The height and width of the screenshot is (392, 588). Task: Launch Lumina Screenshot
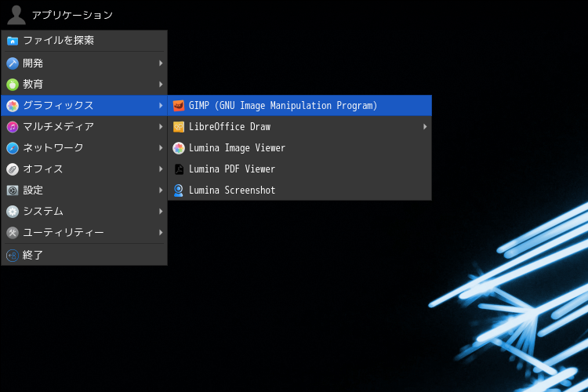tap(299, 191)
